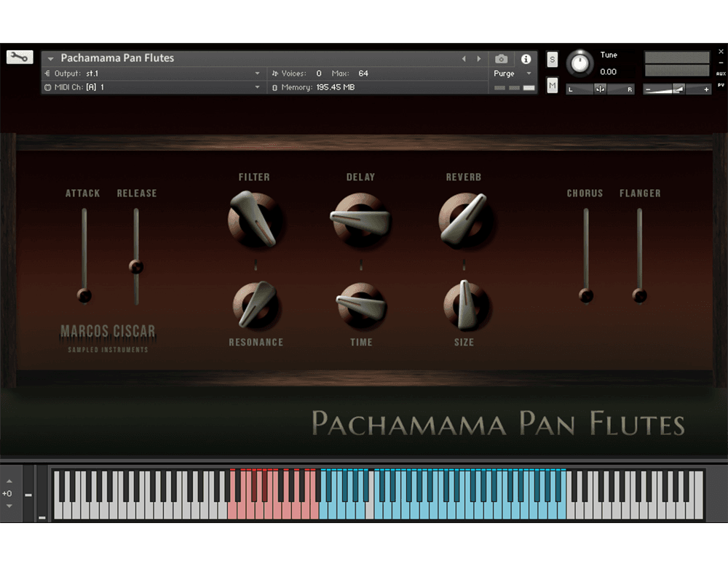728x566 pixels.
Task: Open the MIDI Ch [A] 1 dropdown
Action: (257, 87)
